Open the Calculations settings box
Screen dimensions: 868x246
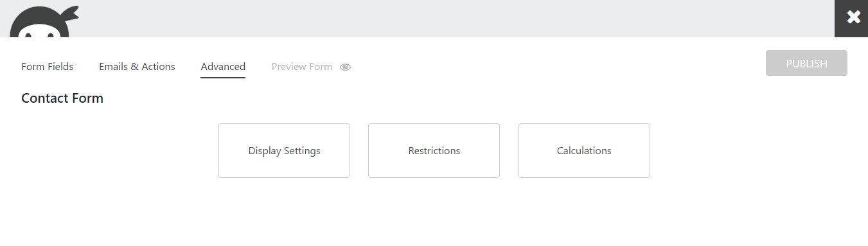tap(584, 150)
